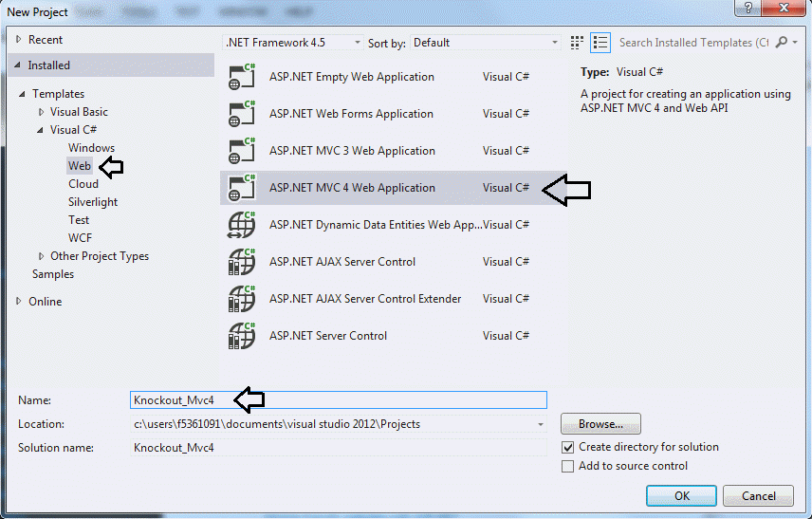The image size is (812, 519).
Task: Collapse the Installed section
Action: 18,65
